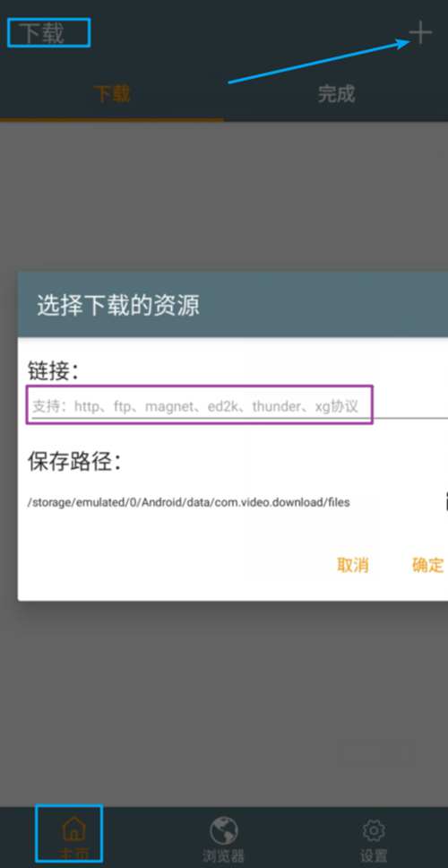Screen dimensions: 448x868
Task: Tap the /storage/emulated/0 save path text
Action: coord(188,503)
